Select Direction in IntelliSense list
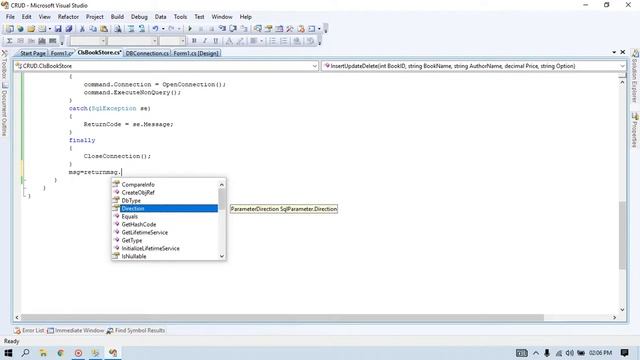This screenshot has height=360, width=640. (165, 209)
